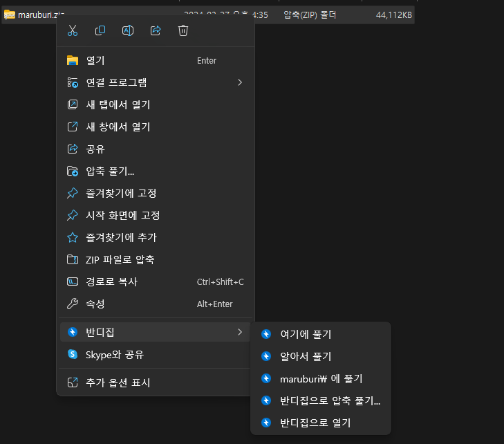Click Bandizip icon beside 반디집으로 열기
Screen dimensions: 504x444
266,423
